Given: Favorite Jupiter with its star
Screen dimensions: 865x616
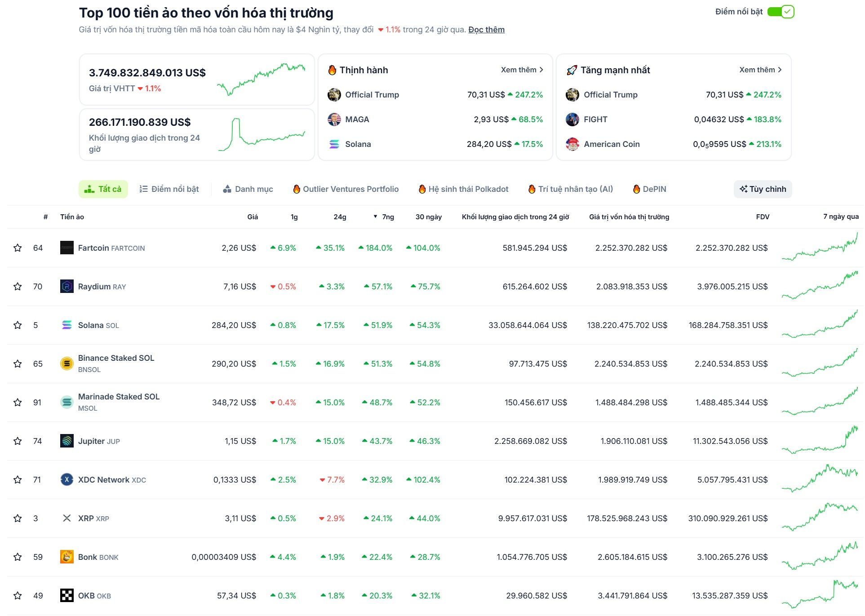Looking at the screenshot, I should 18,441.
